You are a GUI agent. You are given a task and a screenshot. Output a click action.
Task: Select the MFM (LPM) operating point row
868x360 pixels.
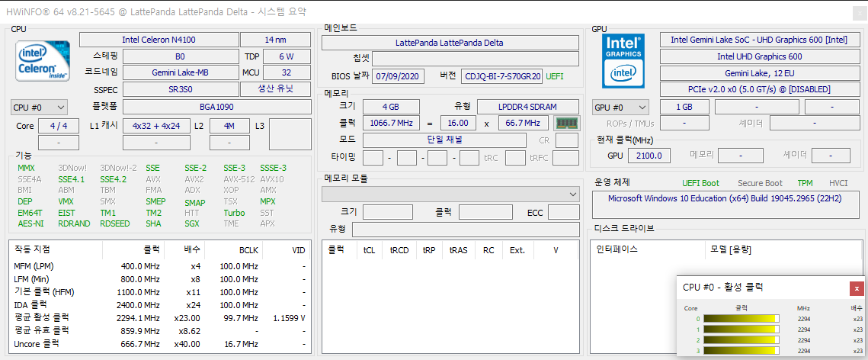pos(159,266)
